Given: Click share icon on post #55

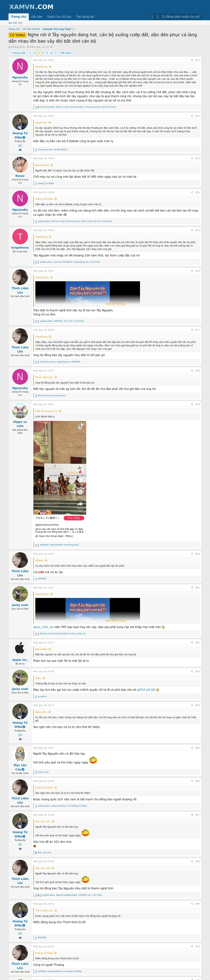Looking at the screenshot, I should (x=192, y=230).
